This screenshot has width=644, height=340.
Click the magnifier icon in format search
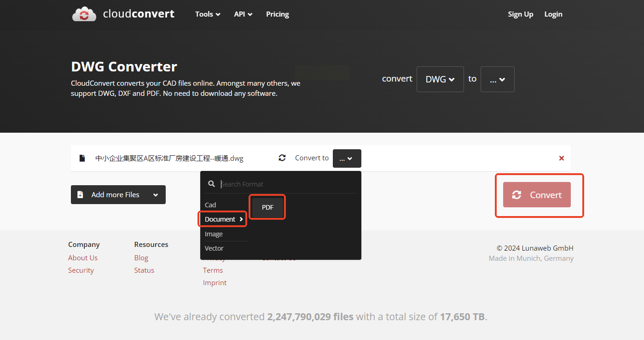pyautogui.click(x=211, y=184)
